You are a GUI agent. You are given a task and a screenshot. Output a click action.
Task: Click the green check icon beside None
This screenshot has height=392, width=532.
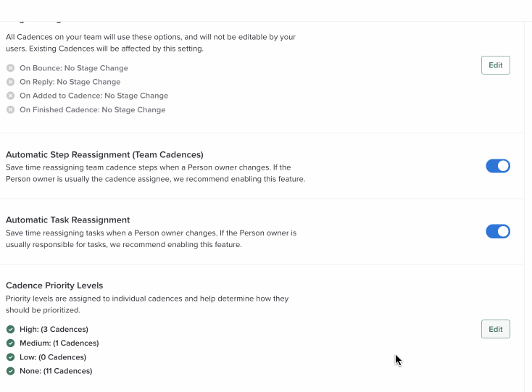point(10,371)
